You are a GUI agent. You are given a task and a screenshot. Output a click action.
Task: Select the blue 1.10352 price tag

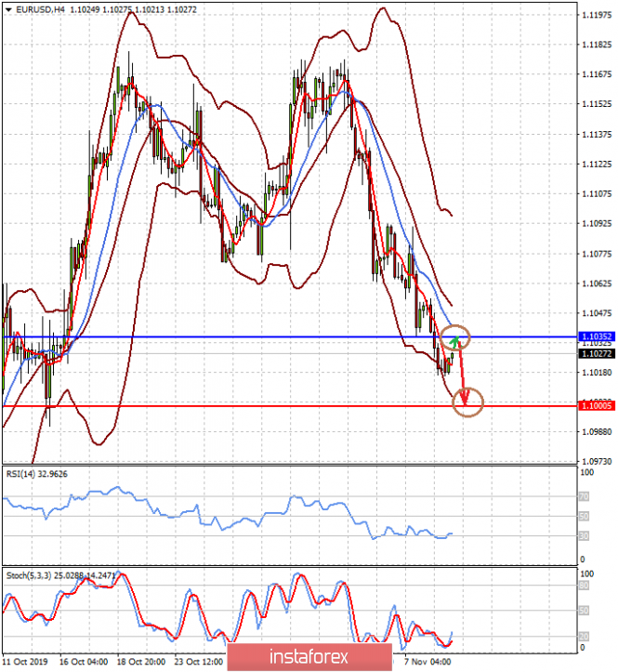(596, 336)
